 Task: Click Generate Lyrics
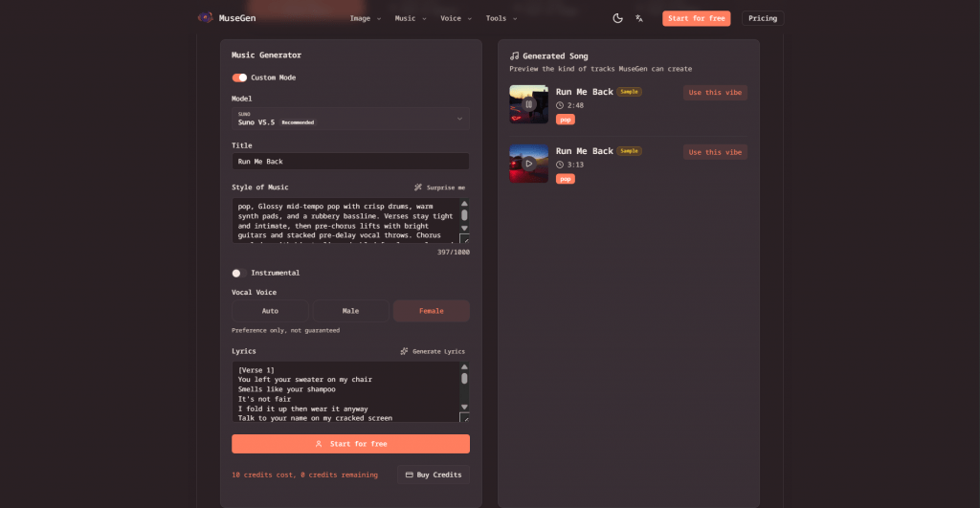coord(433,351)
